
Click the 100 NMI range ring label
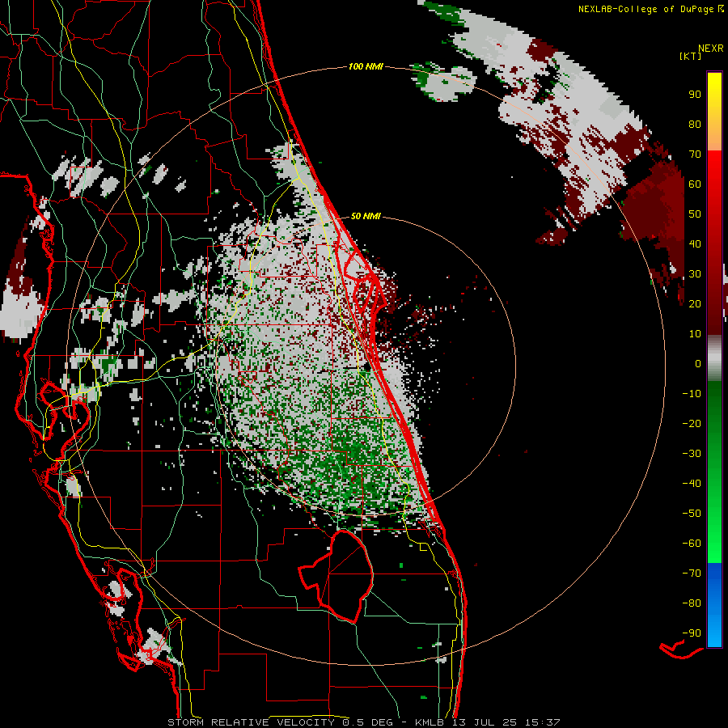(366, 66)
